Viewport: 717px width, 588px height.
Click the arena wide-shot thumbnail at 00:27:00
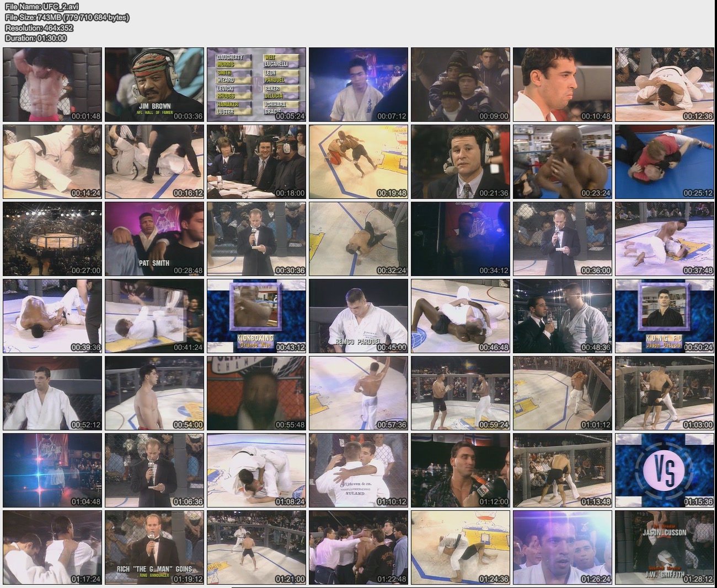tap(52, 239)
